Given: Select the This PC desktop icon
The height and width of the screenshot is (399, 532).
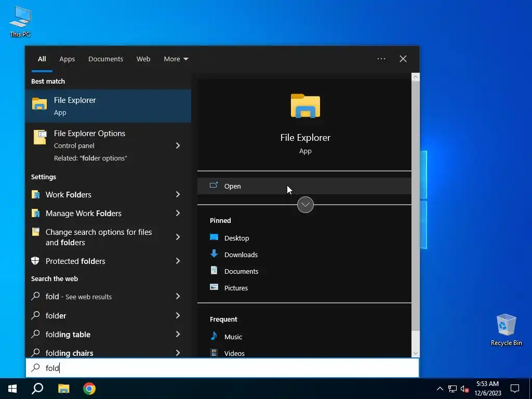Looking at the screenshot, I should pos(20,22).
